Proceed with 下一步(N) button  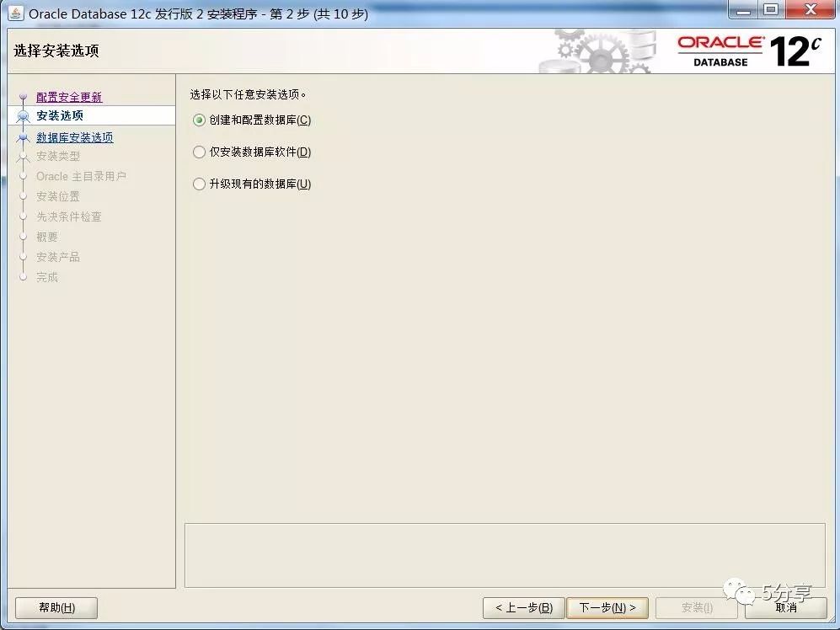tap(607, 608)
